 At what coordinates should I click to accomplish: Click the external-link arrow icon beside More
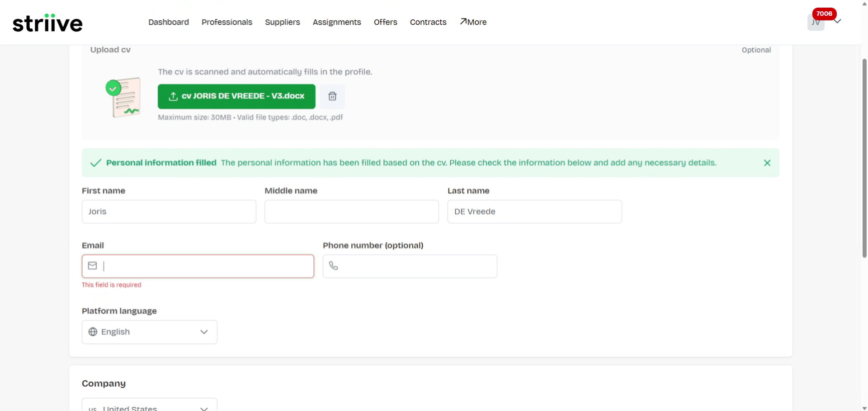click(x=463, y=21)
